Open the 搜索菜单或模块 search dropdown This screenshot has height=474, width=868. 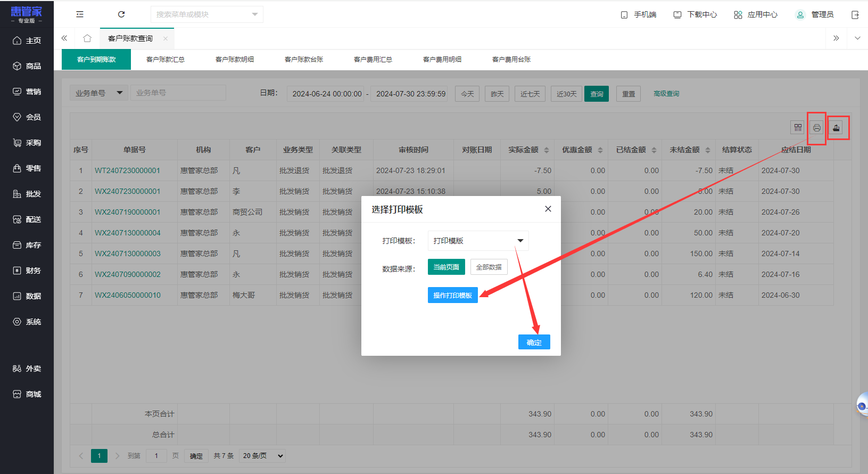[207, 14]
